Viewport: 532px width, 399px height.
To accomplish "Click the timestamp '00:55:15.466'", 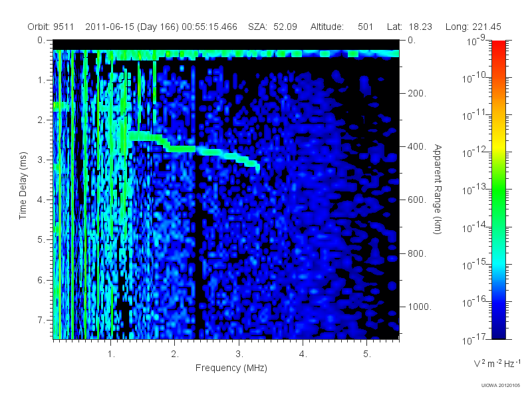I will [x=209, y=27].
